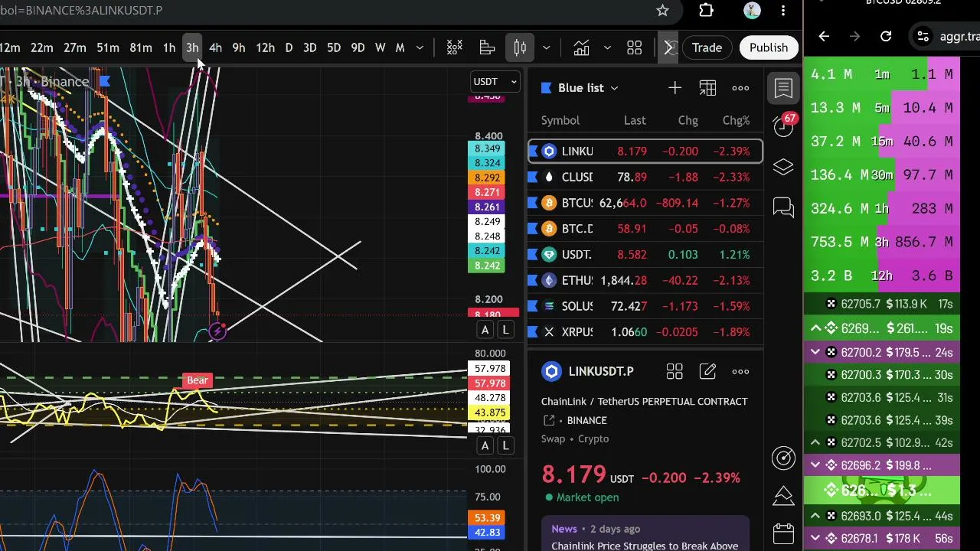Click the lightning marker on the chart
The width and height of the screenshot is (980, 551).
[218, 331]
